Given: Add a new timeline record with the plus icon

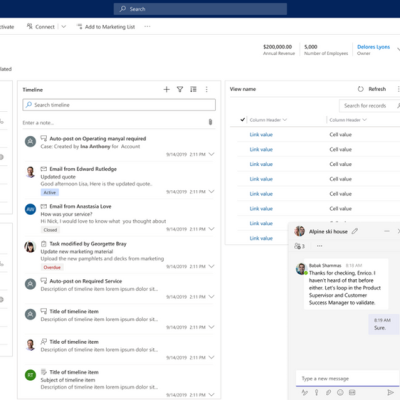Looking at the screenshot, I should click(x=167, y=89).
